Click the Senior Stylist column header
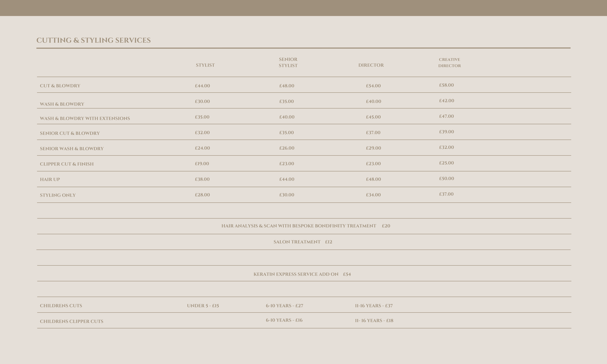 pos(288,62)
